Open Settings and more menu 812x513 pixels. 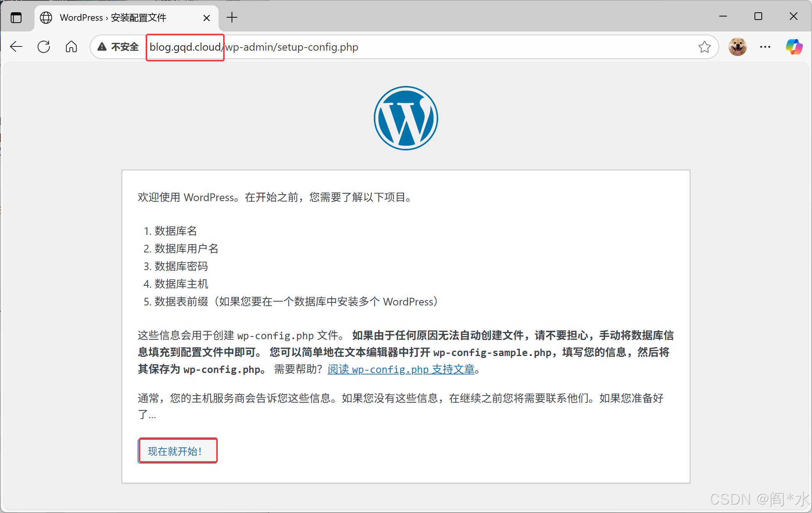coord(765,47)
